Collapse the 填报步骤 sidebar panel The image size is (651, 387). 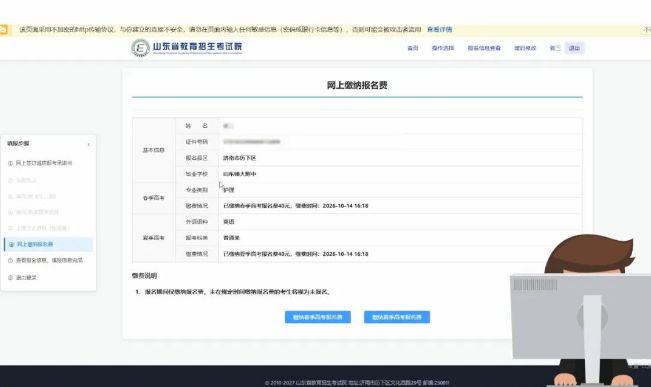click(x=88, y=145)
